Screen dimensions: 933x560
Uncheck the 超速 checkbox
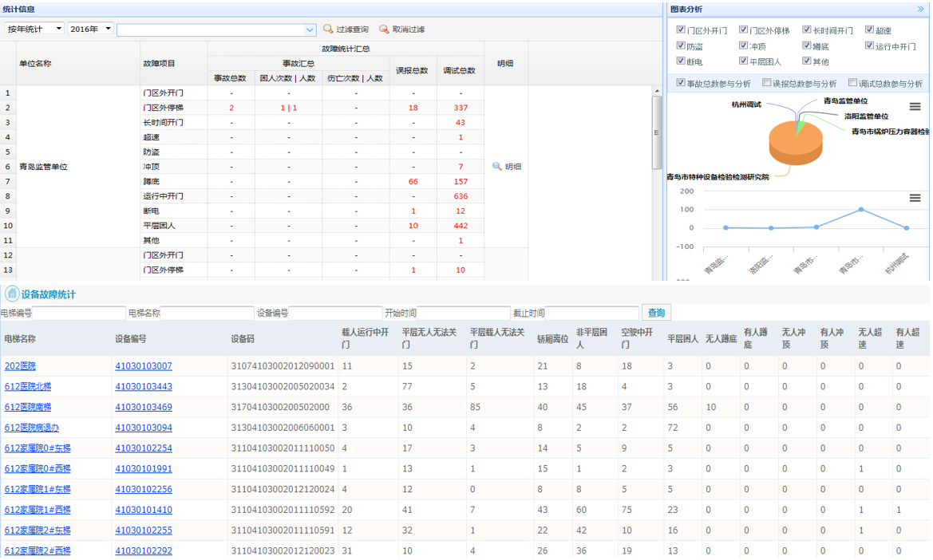click(x=869, y=30)
